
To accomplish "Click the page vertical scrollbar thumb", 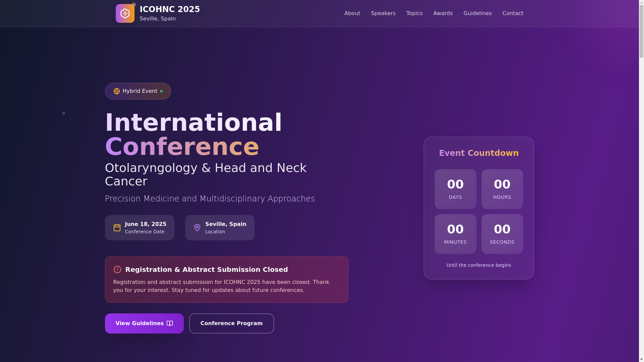I will coord(641,31).
